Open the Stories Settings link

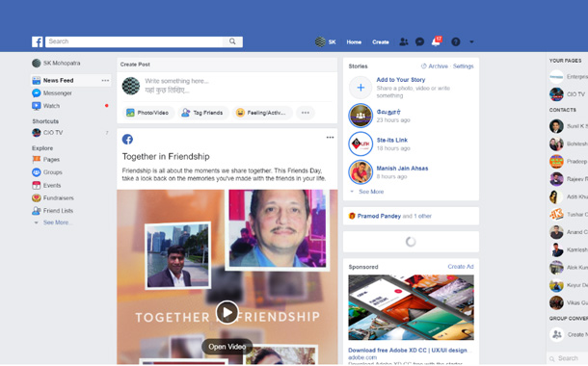(463, 65)
